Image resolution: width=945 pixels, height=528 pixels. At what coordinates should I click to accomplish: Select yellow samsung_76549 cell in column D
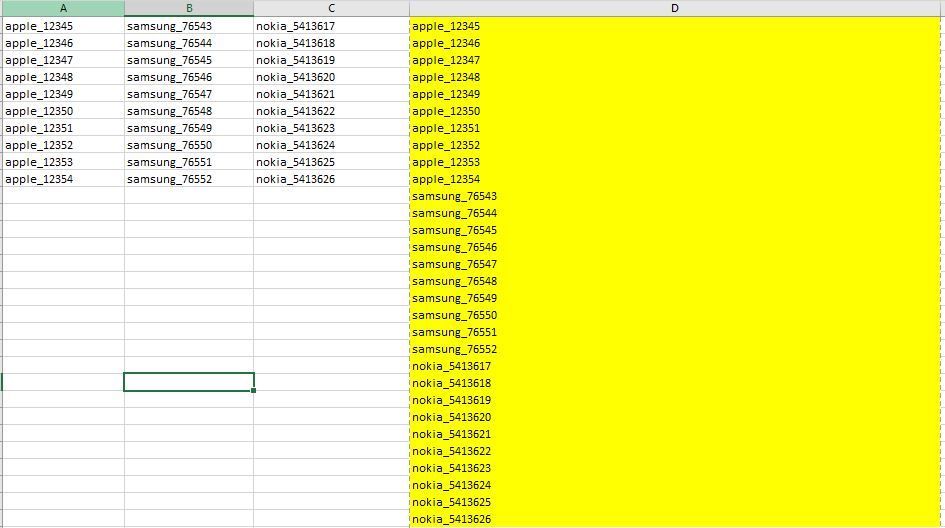(675, 298)
